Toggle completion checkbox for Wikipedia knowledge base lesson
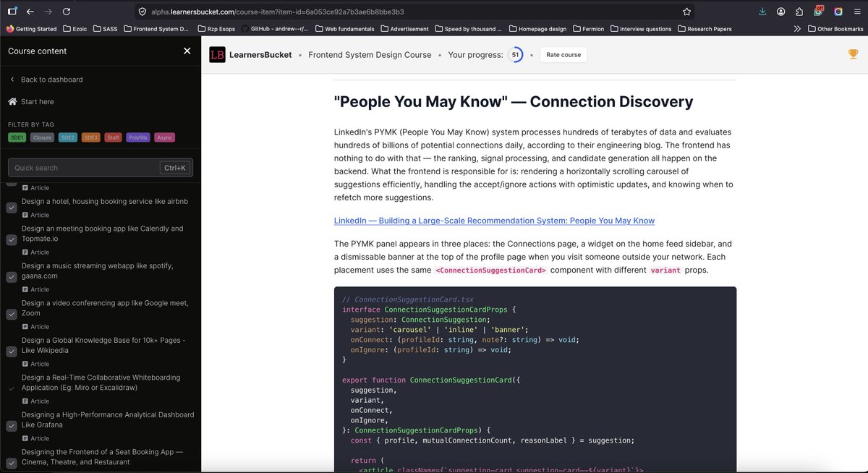 click(12, 351)
